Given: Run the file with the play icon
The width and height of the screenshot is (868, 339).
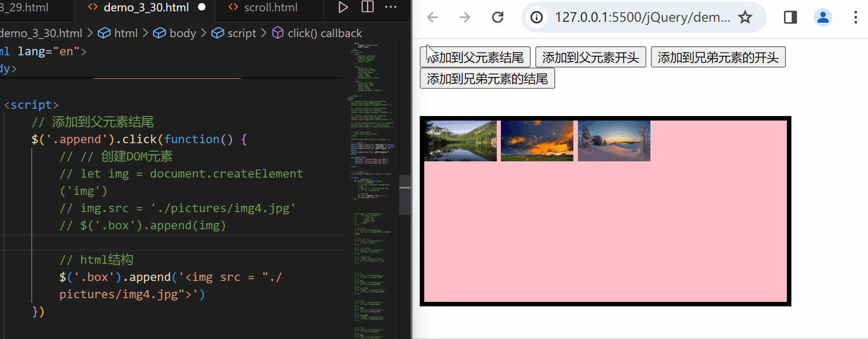Looking at the screenshot, I should 343,7.
